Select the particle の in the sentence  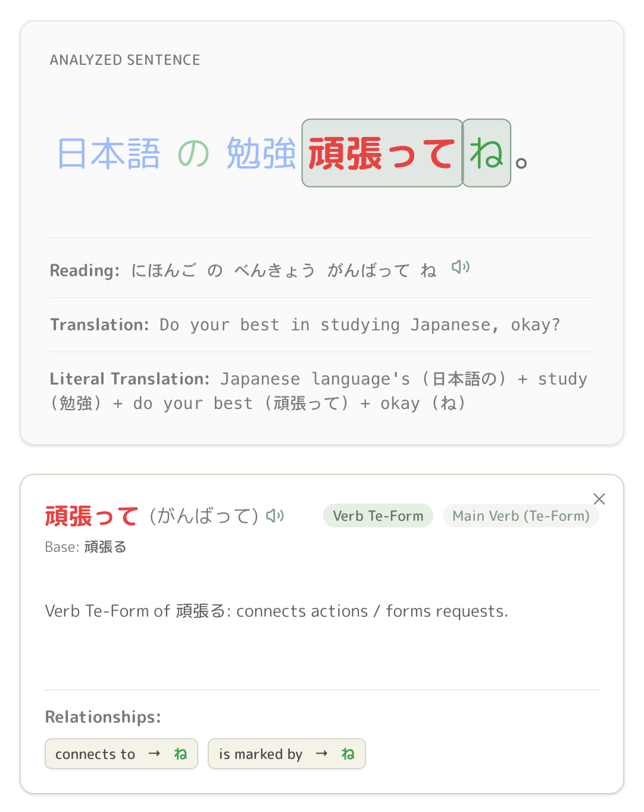tap(193, 154)
